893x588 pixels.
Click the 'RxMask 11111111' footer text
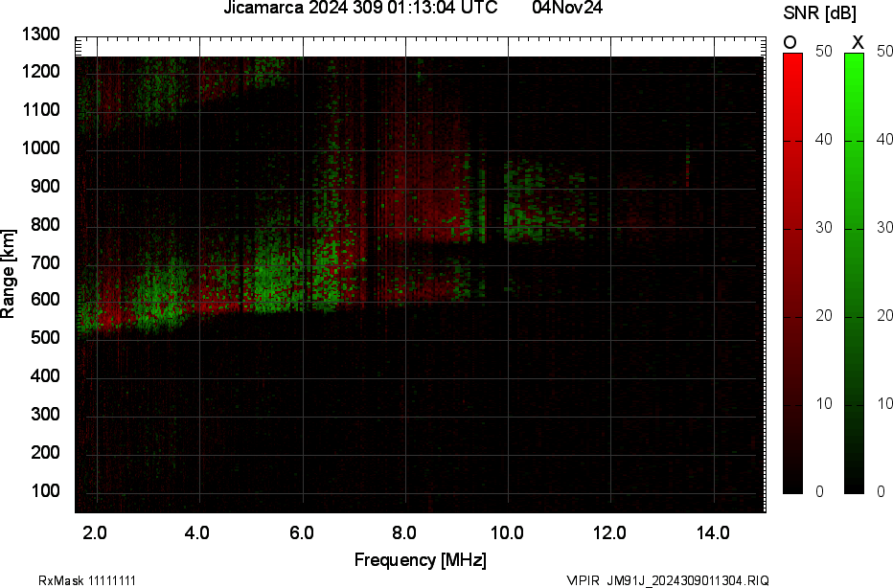pyautogui.click(x=87, y=580)
